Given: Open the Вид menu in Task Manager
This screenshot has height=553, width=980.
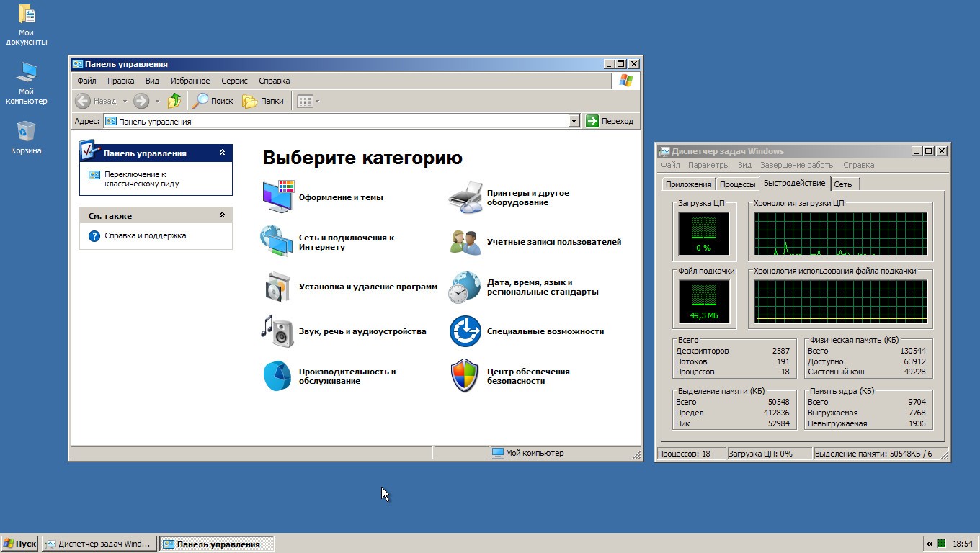Looking at the screenshot, I should coord(745,165).
